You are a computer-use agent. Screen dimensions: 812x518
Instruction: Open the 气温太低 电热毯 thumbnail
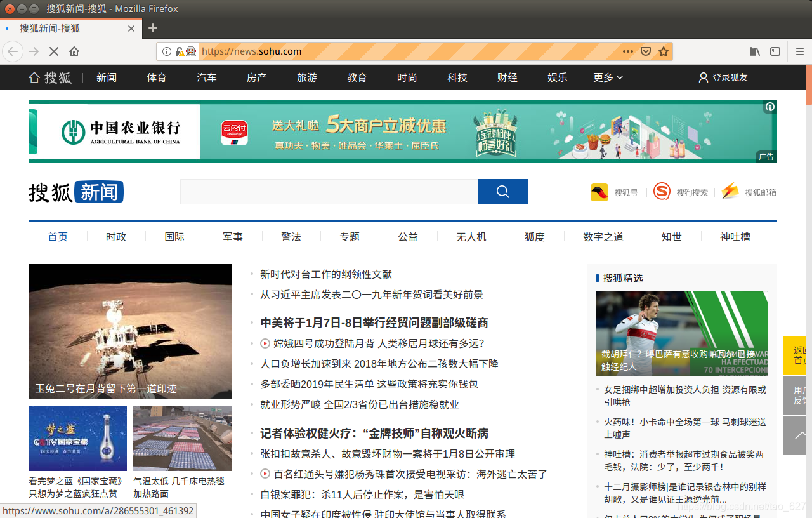coord(182,438)
